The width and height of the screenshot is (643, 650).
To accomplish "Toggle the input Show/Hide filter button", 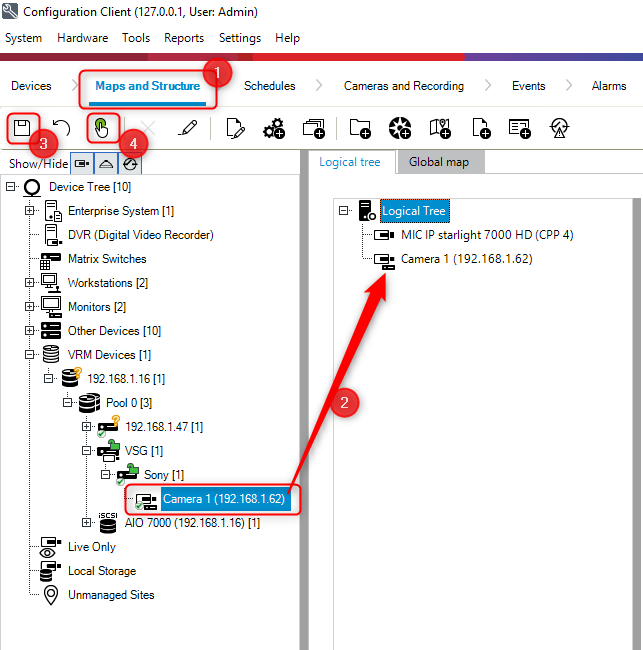I will 130,164.
